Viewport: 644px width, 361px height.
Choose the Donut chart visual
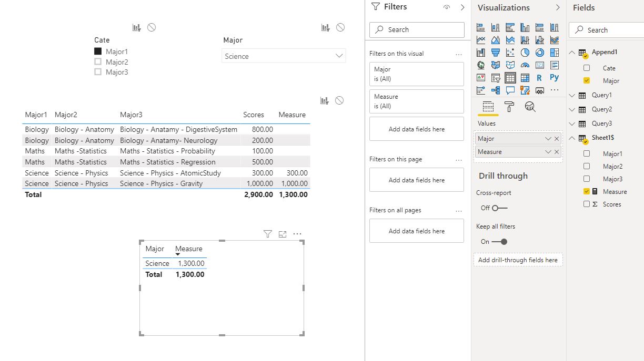(x=539, y=53)
